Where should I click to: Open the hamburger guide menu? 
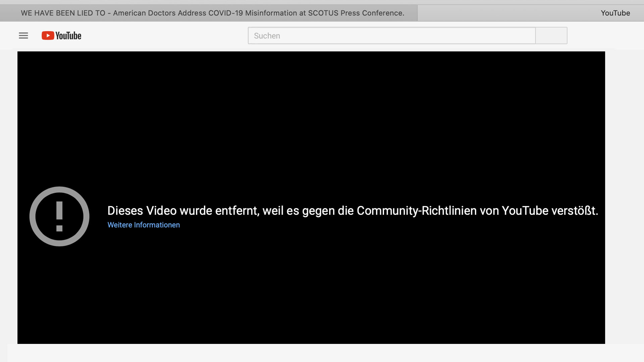[23, 36]
